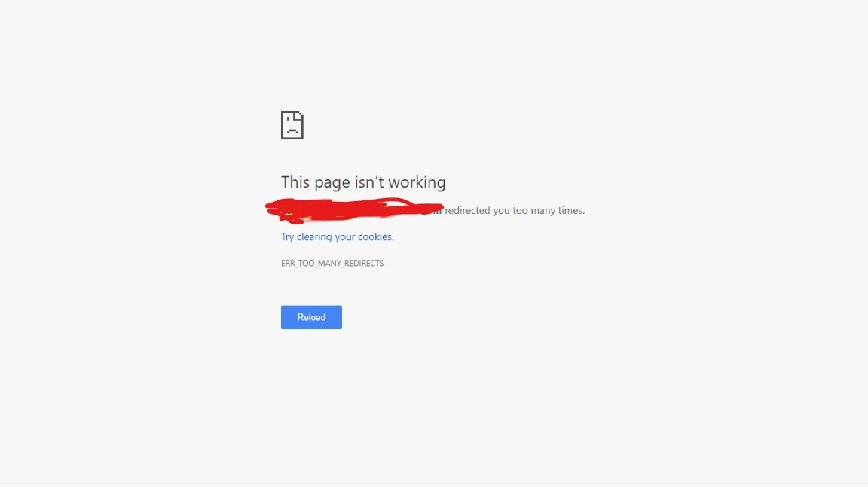
Task: Click the red scribble covering the URL
Action: tap(354, 210)
